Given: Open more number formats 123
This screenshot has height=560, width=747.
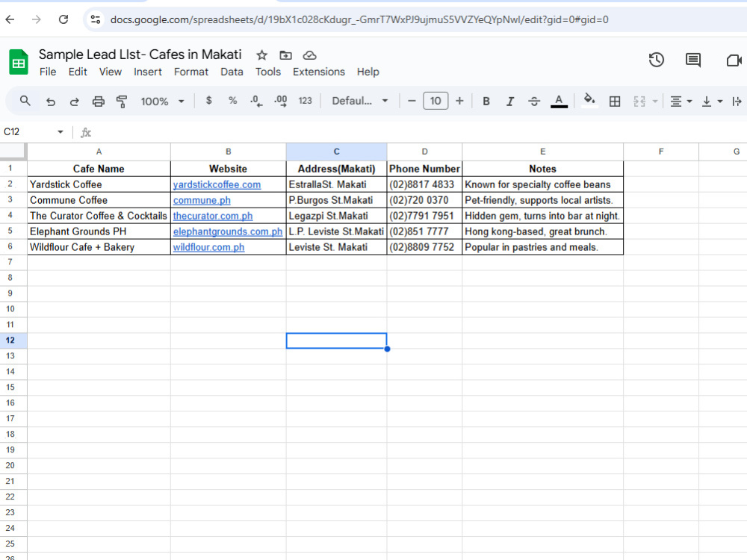Looking at the screenshot, I should point(306,101).
